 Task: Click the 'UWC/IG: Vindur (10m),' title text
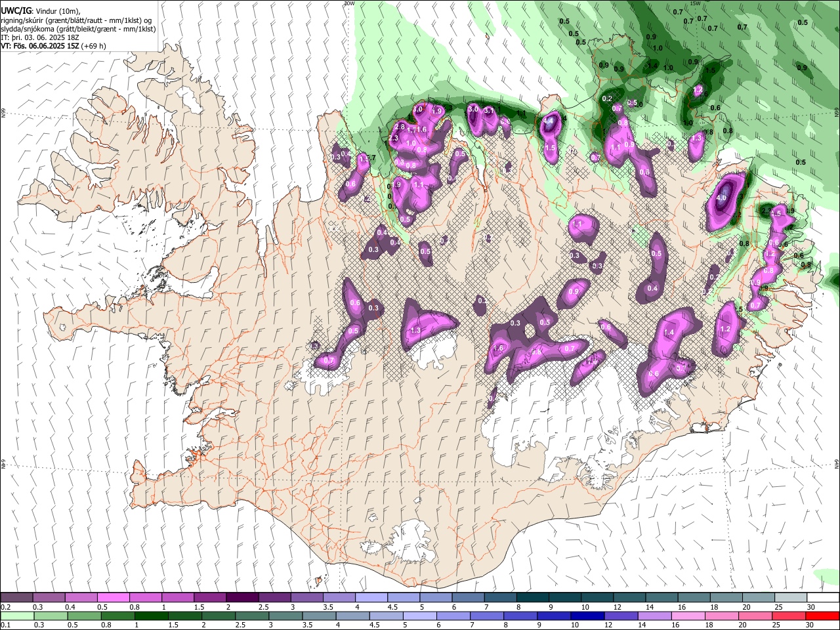coord(41,11)
